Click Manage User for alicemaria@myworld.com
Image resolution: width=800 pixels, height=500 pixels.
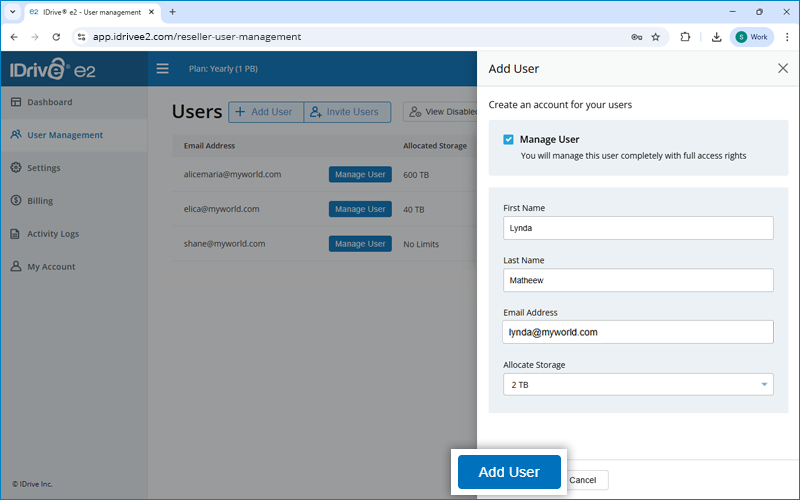(360, 174)
